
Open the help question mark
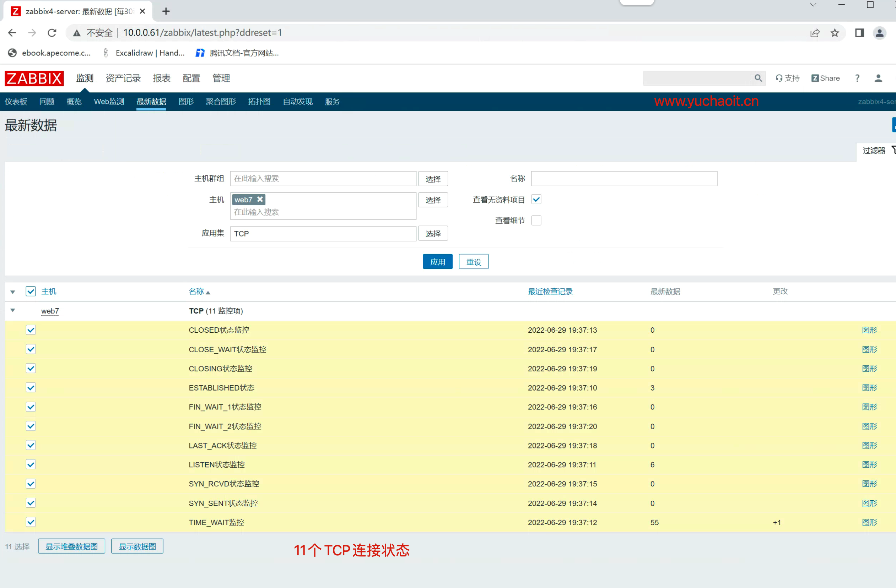(x=857, y=78)
